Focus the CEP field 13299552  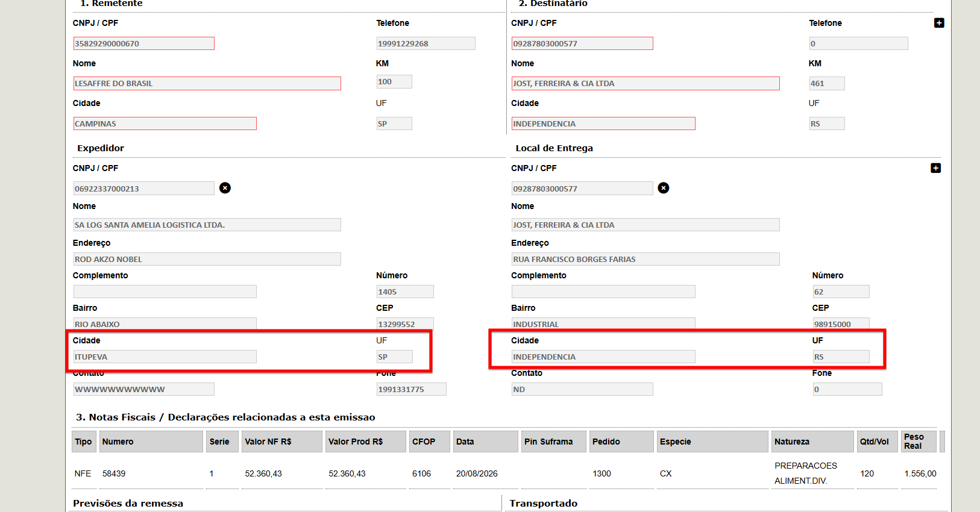pos(405,323)
